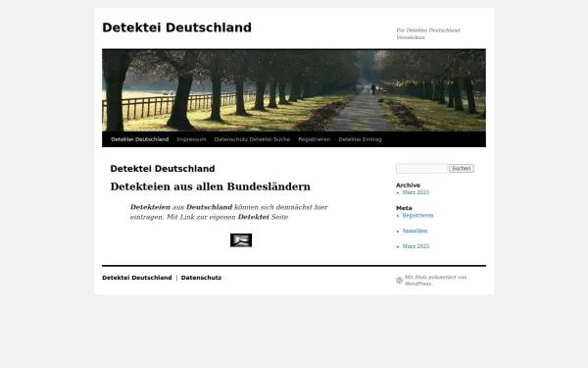Select Registrieren in the black navigation bar
588x368 pixels.
coord(315,139)
